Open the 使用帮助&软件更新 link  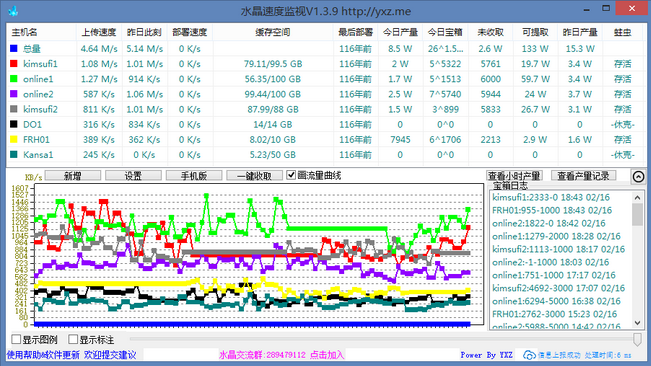[x=43, y=355]
